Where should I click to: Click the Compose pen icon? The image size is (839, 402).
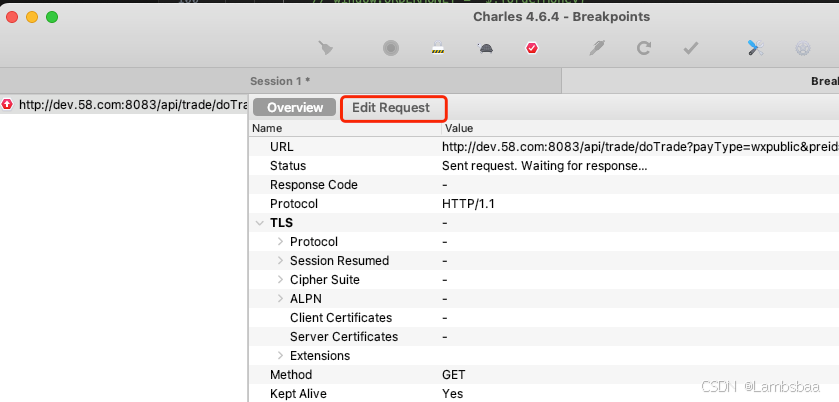[x=596, y=48]
